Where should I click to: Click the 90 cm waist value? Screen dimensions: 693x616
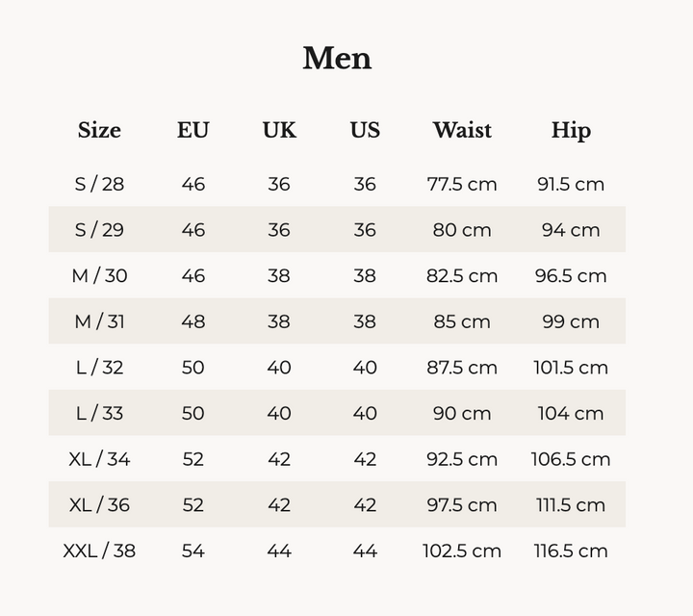pos(462,413)
